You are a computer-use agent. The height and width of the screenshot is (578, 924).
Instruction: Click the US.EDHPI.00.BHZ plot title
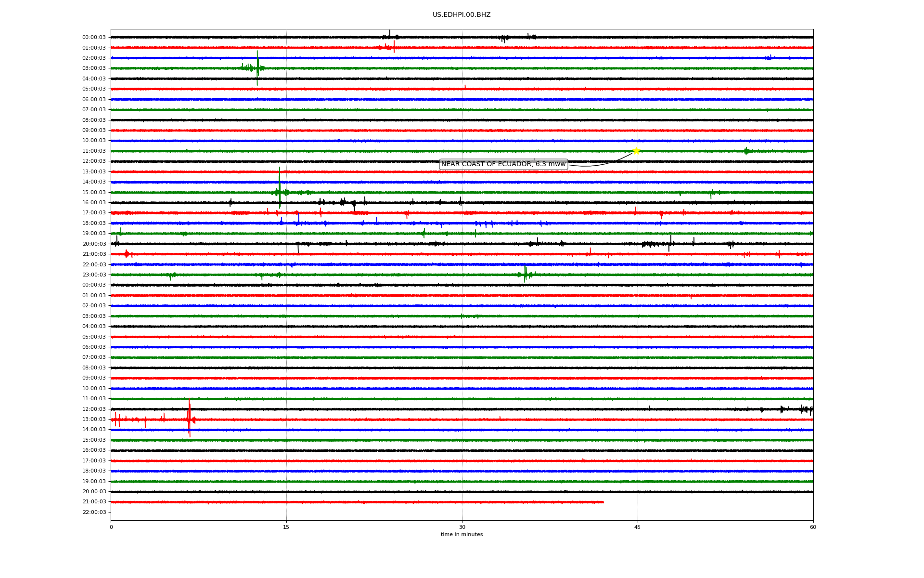click(461, 15)
